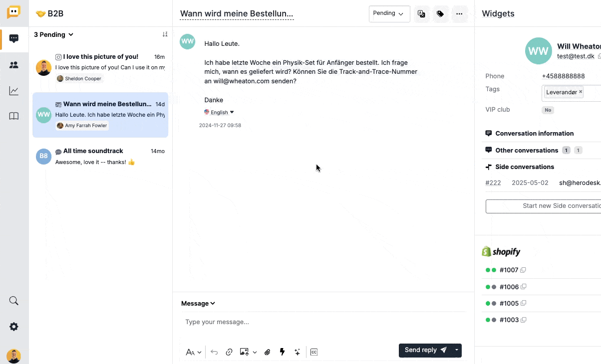The height and width of the screenshot is (364, 601).
Task: Open the Contacts icon in left sidebar
Action: (x=14, y=65)
